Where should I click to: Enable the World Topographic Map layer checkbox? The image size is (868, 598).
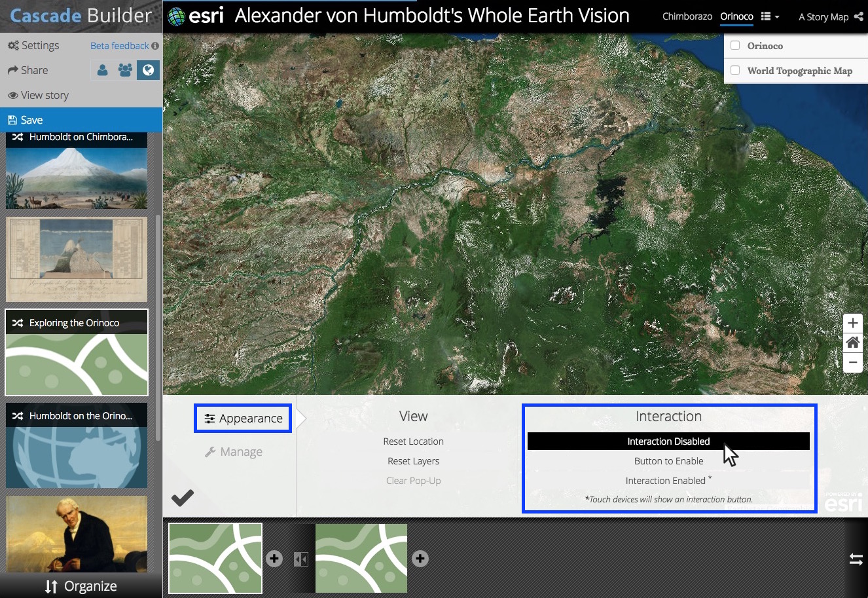[735, 71]
